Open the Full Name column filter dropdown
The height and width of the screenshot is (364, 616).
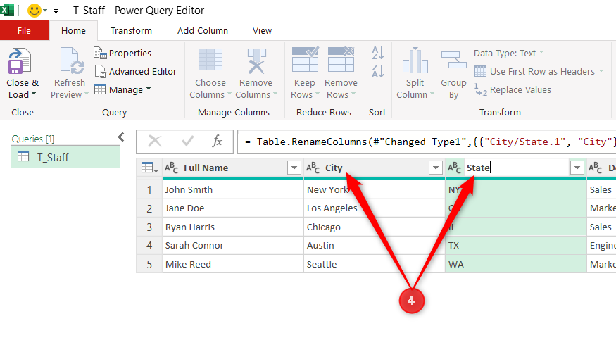(x=294, y=168)
